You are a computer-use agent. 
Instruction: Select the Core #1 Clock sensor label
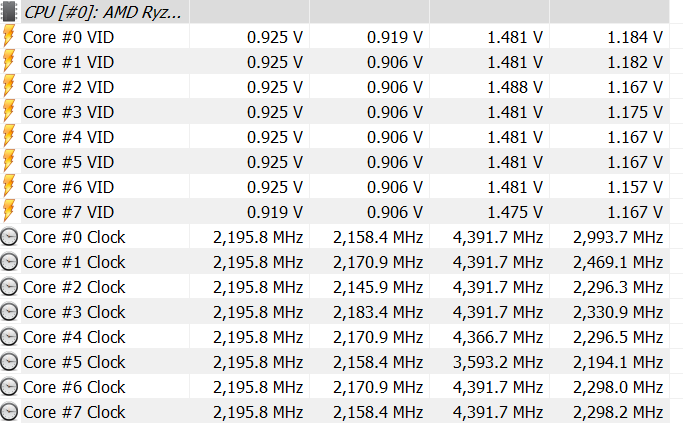tap(74, 262)
